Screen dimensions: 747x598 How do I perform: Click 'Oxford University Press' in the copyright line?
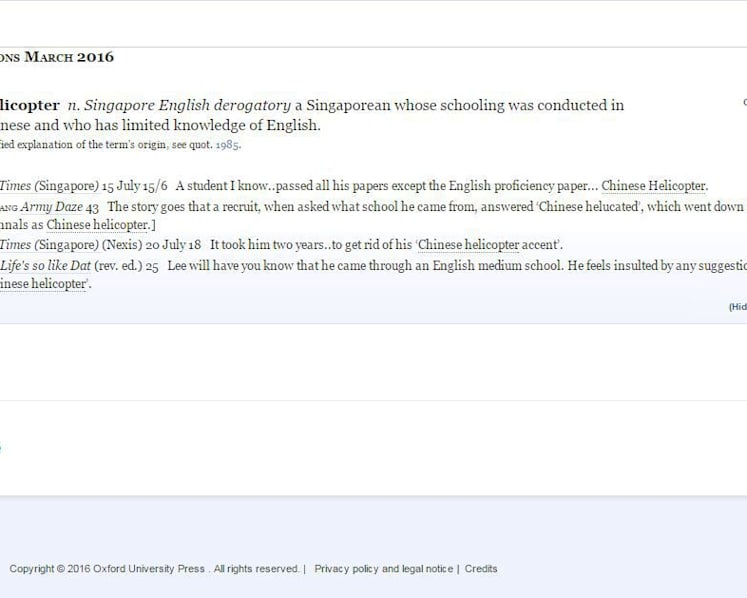(149, 569)
